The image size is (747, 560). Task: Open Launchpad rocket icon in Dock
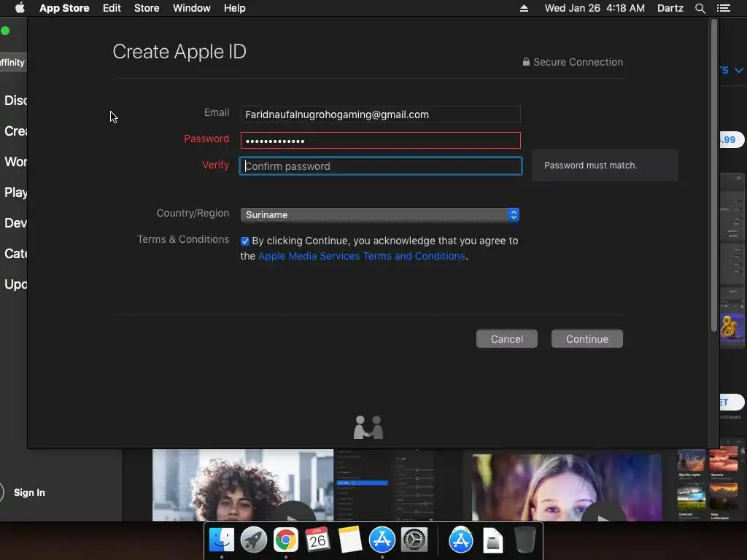(253, 540)
